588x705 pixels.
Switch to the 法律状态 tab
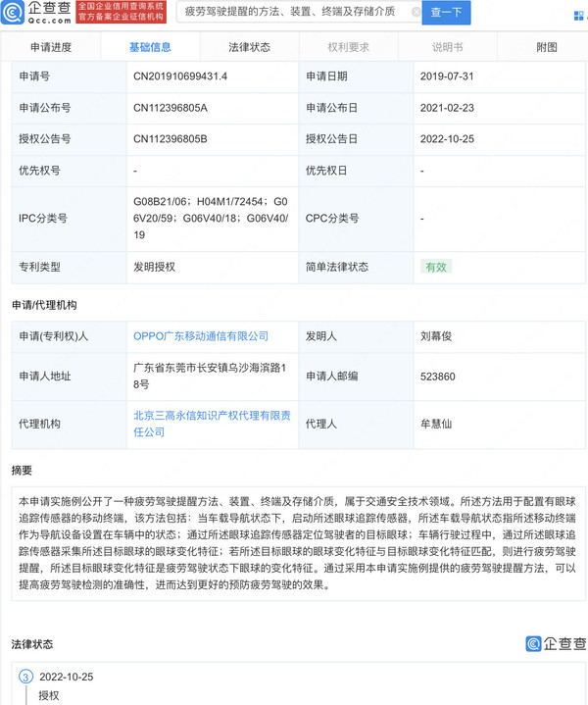(250, 47)
